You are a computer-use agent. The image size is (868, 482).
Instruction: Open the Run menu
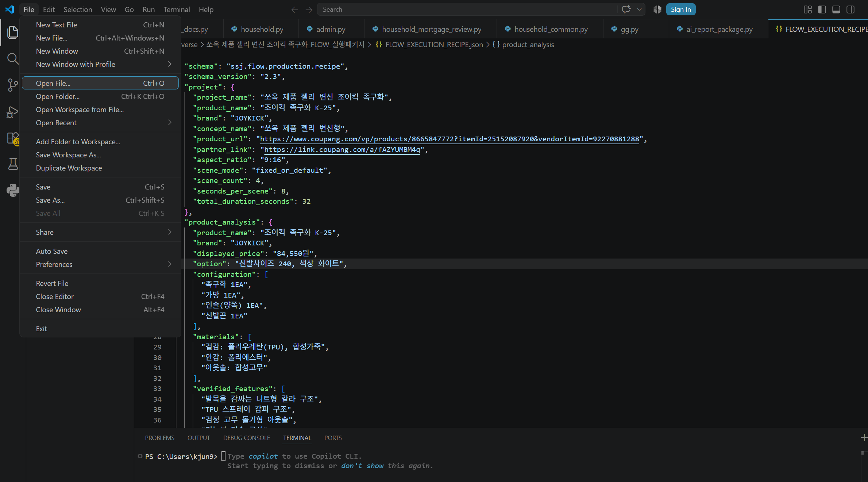(x=148, y=9)
